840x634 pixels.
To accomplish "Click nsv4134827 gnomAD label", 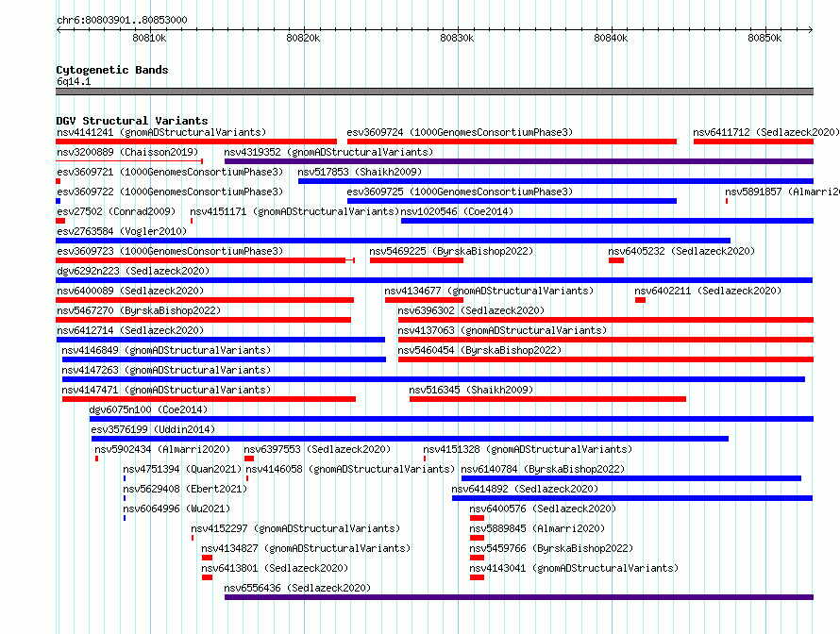I will 306,548.
